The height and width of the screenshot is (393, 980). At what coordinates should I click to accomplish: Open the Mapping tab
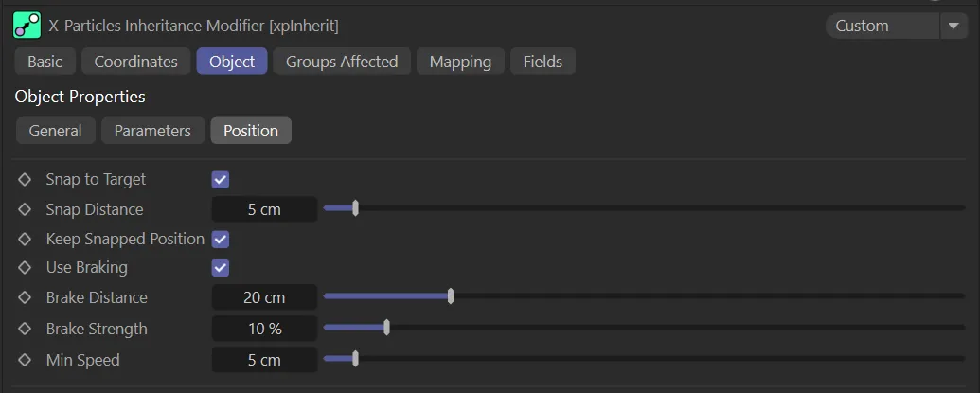tap(460, 62)
